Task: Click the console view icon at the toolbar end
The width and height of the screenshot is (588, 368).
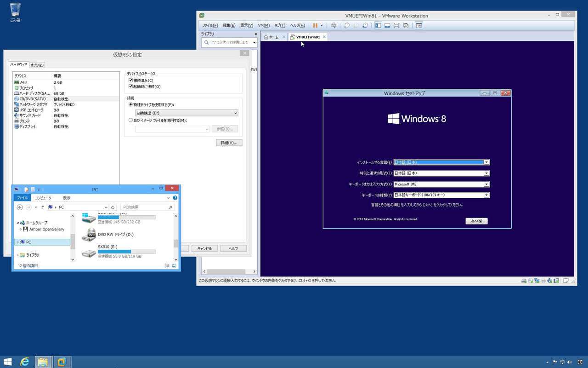Action: [x=419, y=25]
